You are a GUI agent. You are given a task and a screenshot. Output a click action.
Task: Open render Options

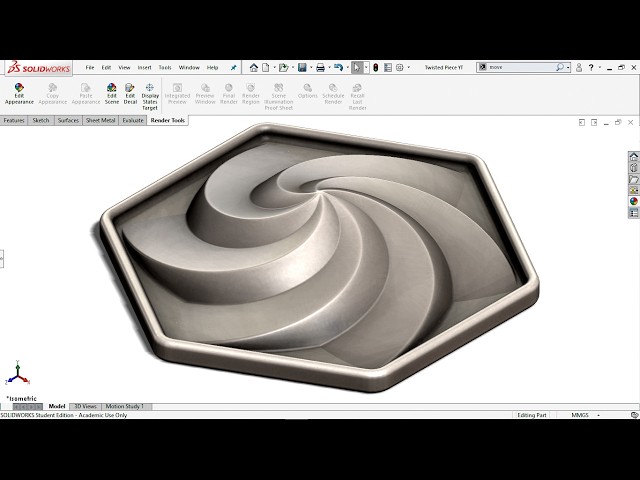[x=307, y=91]
